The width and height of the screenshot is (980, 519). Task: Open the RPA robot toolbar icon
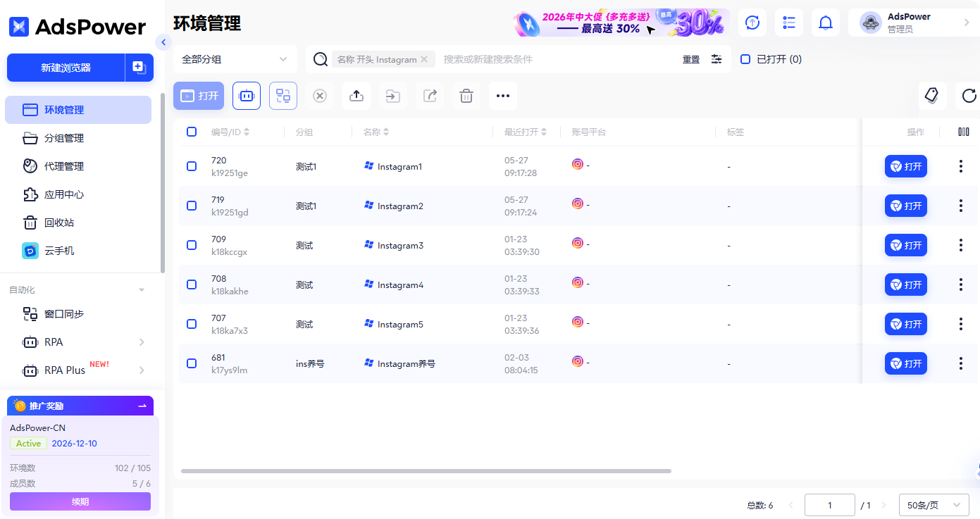[x=247, y=96]
